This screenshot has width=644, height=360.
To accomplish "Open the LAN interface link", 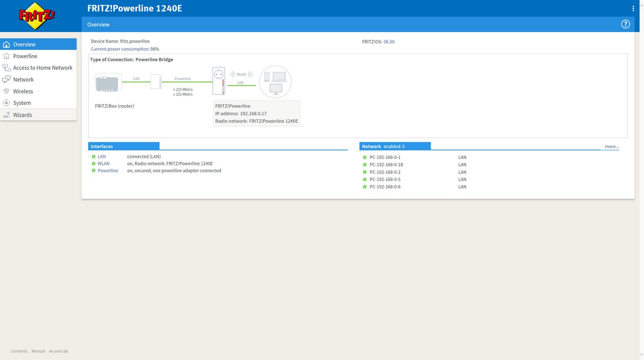I will [x=102, y=157].
